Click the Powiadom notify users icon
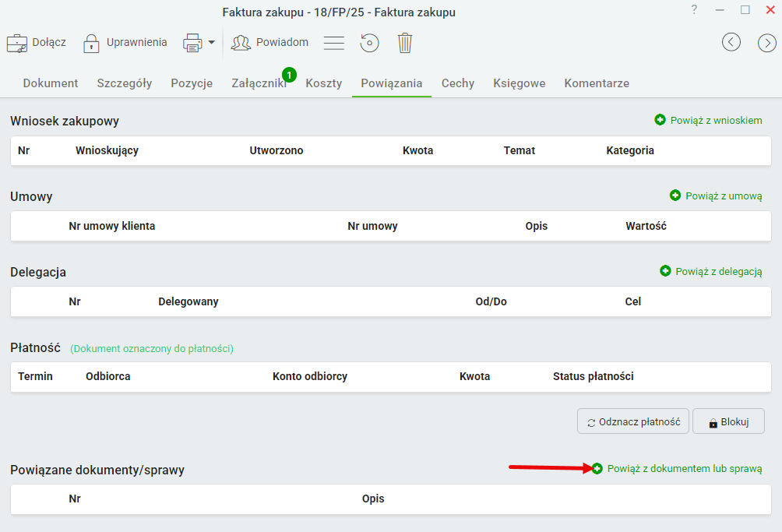The image size is (782, 532). click(241, 43)
